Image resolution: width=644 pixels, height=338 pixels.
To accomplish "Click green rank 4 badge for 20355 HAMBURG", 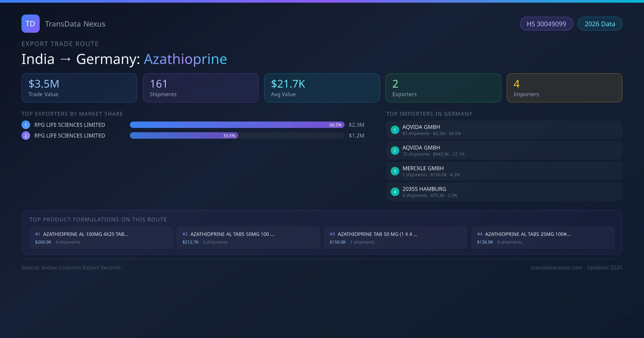I will coord(395,192).
